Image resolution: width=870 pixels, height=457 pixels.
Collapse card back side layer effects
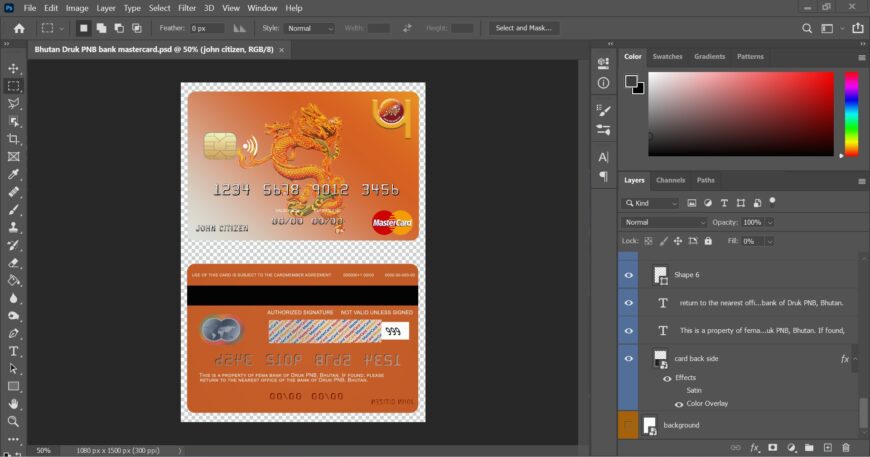coord(856,359)
